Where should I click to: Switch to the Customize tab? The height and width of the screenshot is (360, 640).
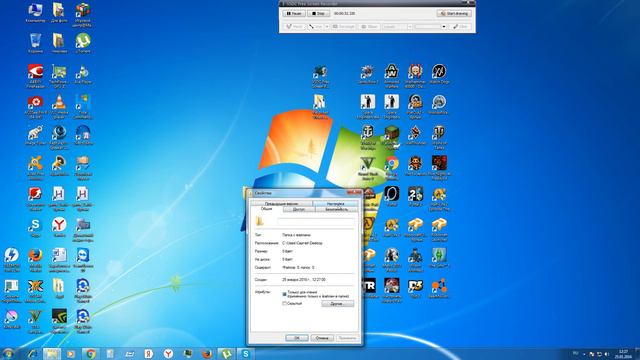(x=336, y=203)
